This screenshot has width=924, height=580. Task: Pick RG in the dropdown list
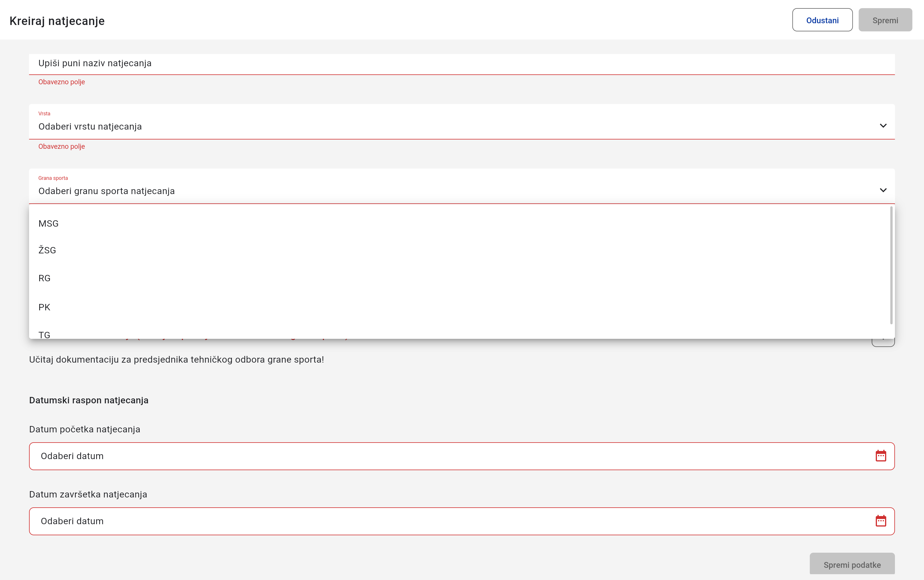click(x=44, y=278)
